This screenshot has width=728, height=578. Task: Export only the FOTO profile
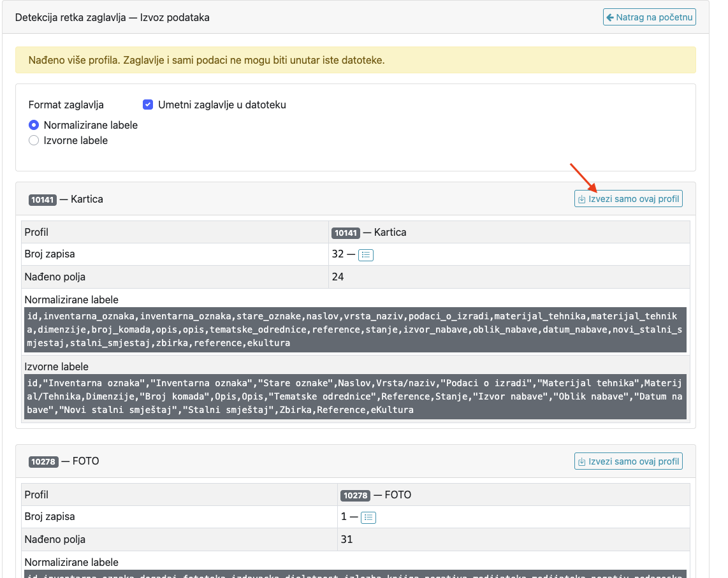click(x=628, y=461)
